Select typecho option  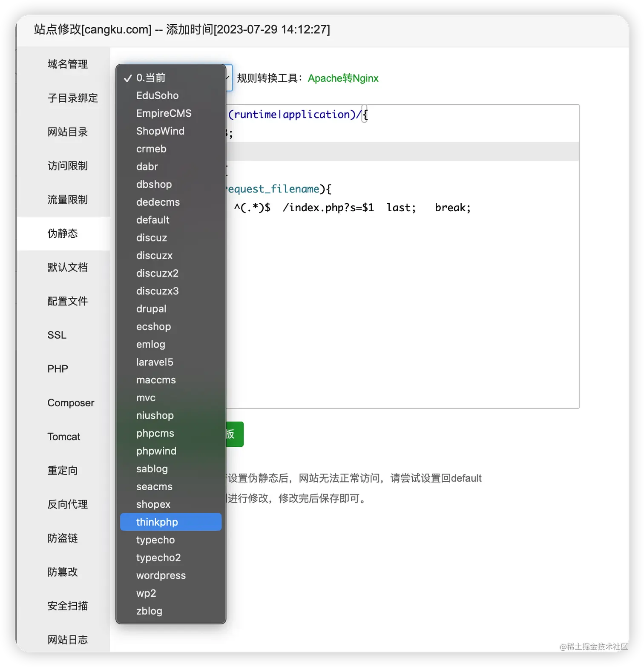pos(171,540)
